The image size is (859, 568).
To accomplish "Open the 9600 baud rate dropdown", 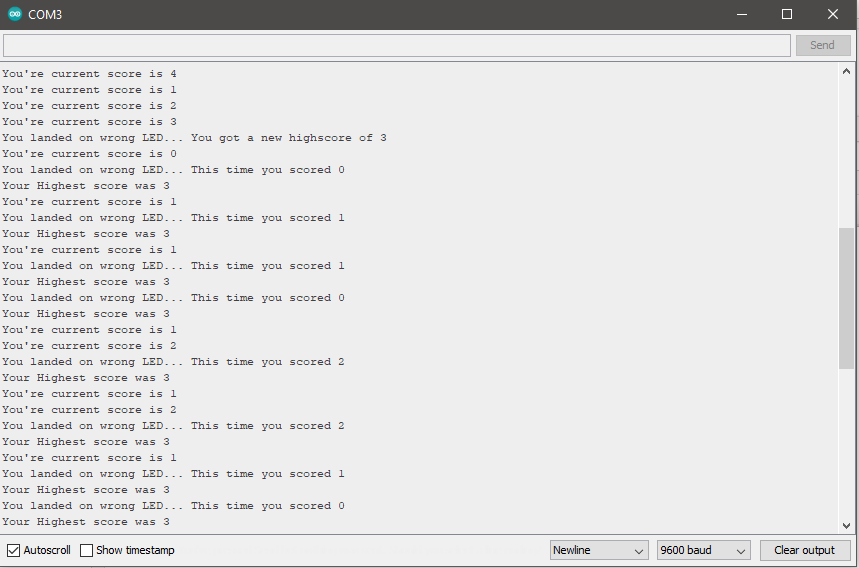I will click(703, 550).
